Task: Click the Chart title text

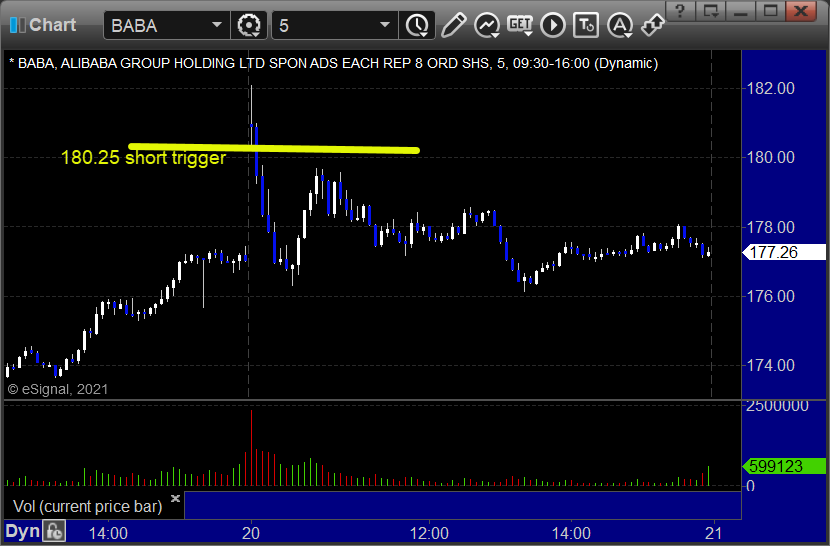Action: coord(52,25)
